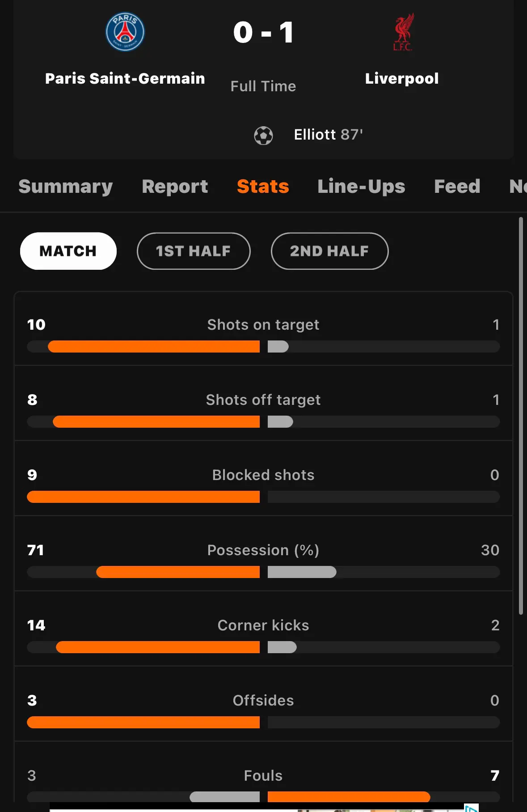Click the football goal icon beside Elliott

263,135
